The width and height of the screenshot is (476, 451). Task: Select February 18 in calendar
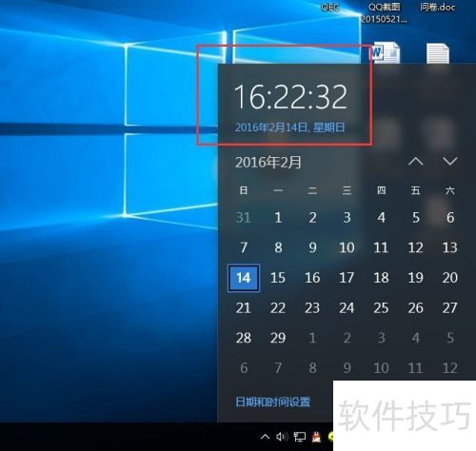pyautogui.click(x=381, y=278)
